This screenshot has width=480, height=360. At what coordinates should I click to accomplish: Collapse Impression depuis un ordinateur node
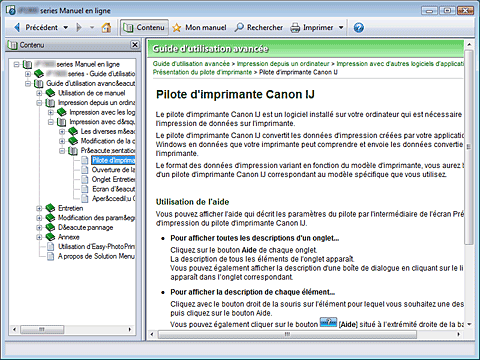pos(39,103)
